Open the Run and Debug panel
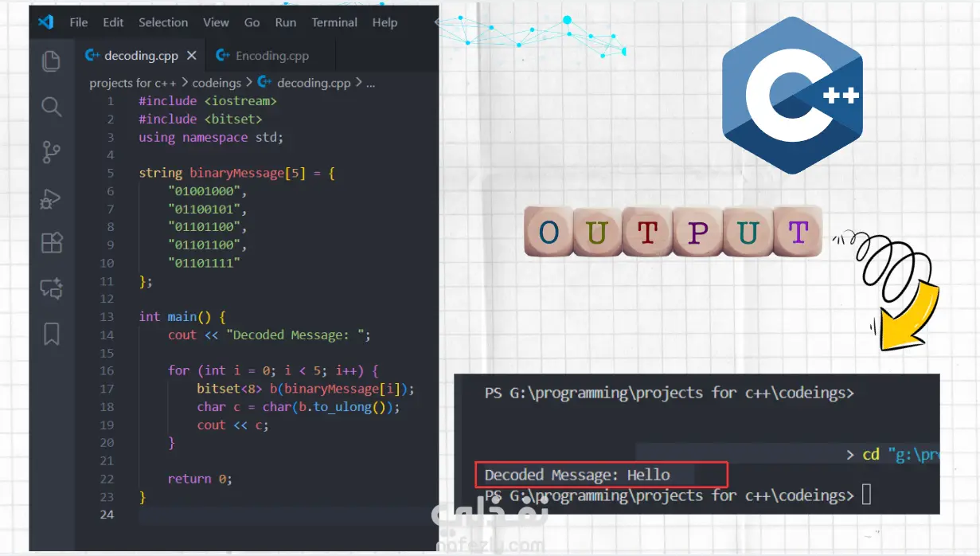This screenshot has height=556, width=980. 51,198
